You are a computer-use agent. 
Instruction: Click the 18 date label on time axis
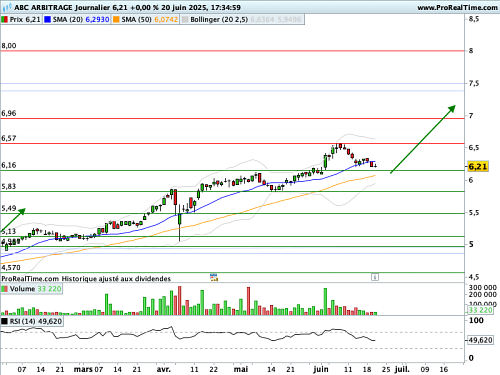click(367, 369)
